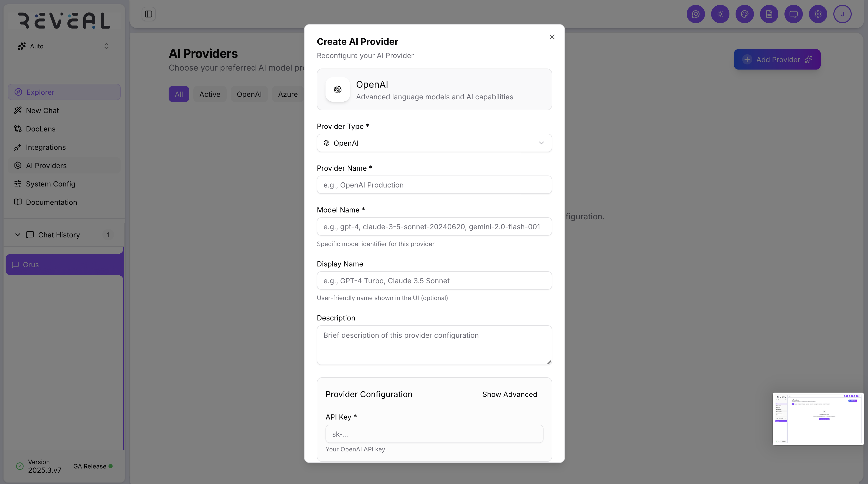
Task: Click 'Specific model identifier for this provider' text
Action: [x=375, y=244]
